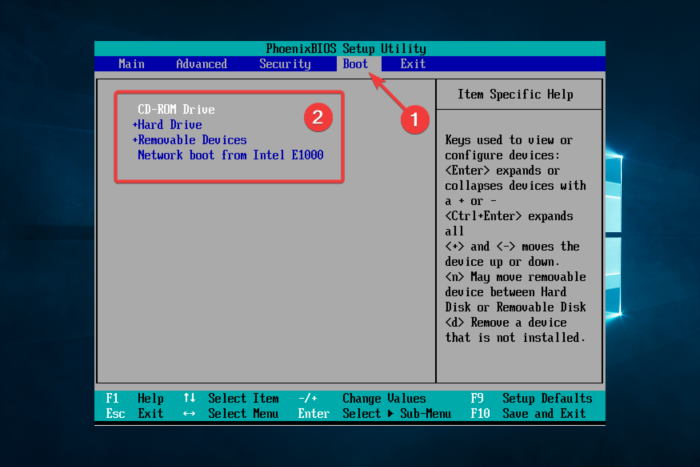
Task: Click F10 Save and Exit in footer
Action: (x=528, y=413)
